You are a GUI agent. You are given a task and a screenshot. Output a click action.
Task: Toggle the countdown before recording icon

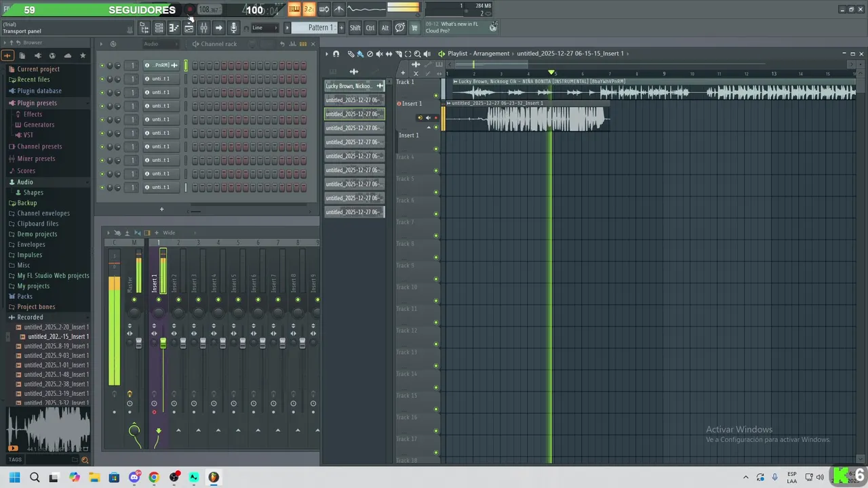(309, 9)
